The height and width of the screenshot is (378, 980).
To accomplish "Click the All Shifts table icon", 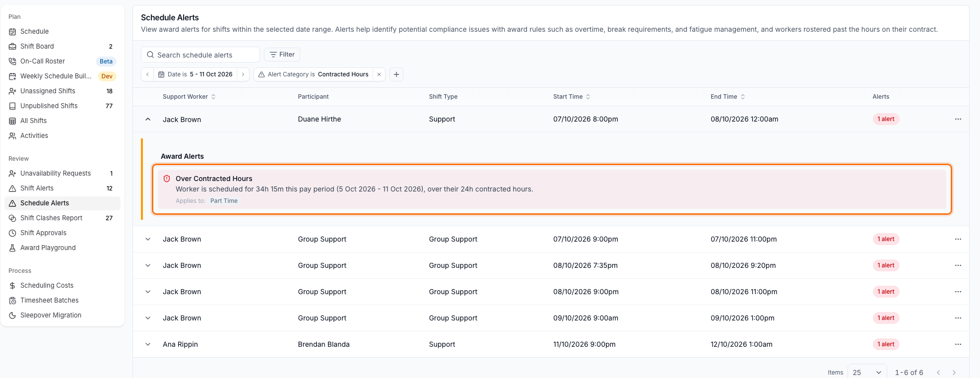I will click(12, 121).
